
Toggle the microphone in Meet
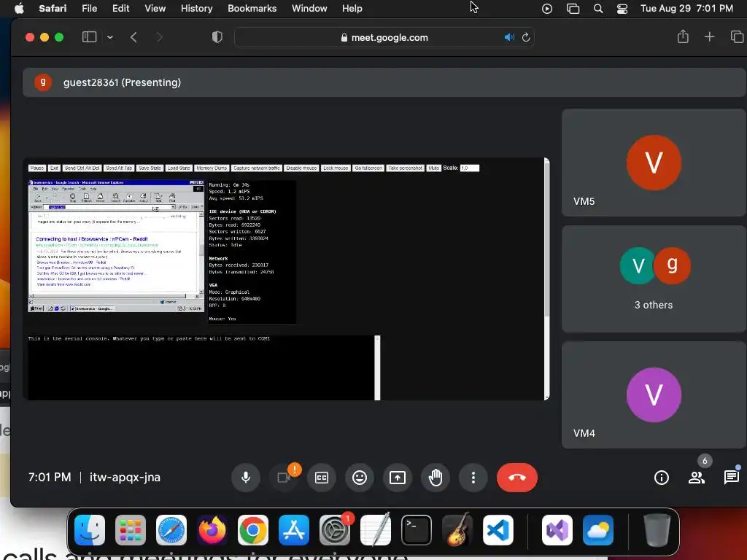click(246, 477)
